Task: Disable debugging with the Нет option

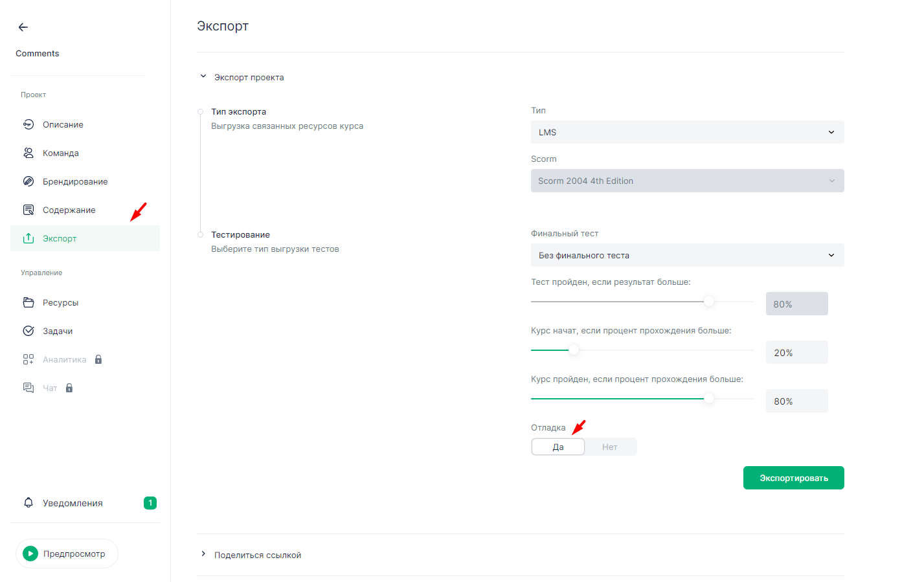Action: point(610,447)
